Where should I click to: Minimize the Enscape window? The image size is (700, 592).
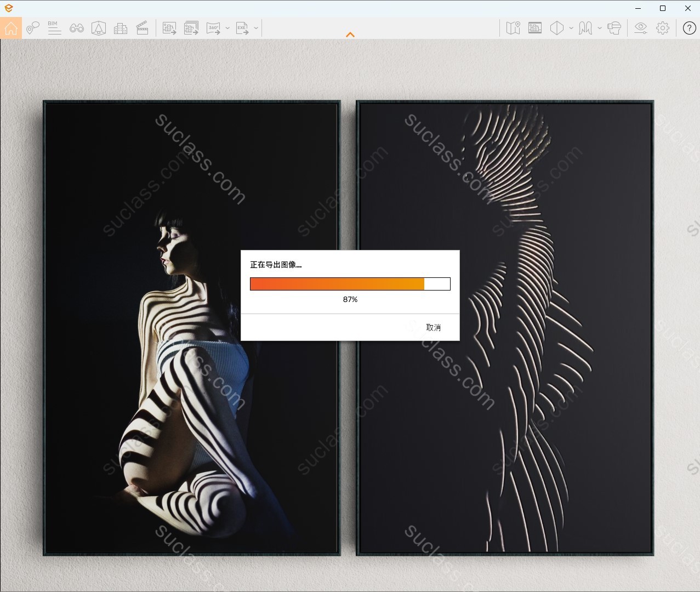pyautogui.click(x=638, y=8)
